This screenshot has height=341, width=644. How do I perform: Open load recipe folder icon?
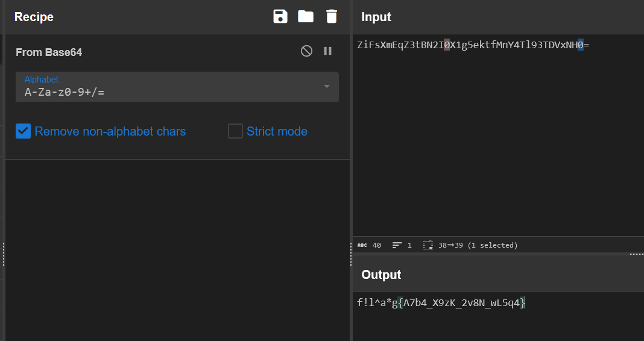click(x=306, y=16)
